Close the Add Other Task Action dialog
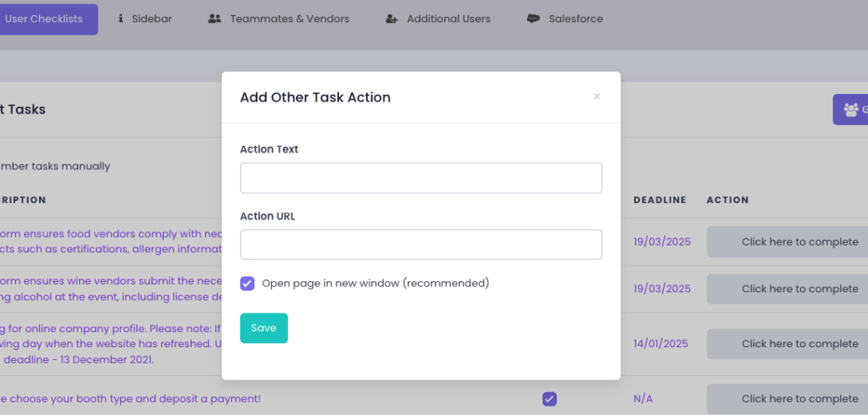 (597, 97)
